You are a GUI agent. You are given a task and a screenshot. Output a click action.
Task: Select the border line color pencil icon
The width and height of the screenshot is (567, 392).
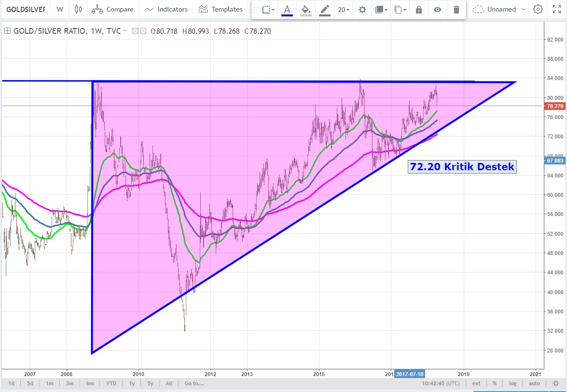point(325,9)
